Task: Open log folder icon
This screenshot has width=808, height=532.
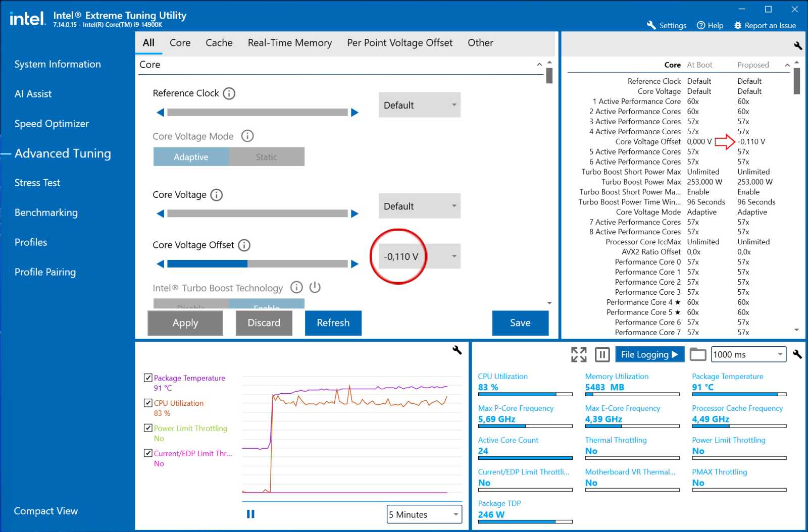Action: [698, 354]
